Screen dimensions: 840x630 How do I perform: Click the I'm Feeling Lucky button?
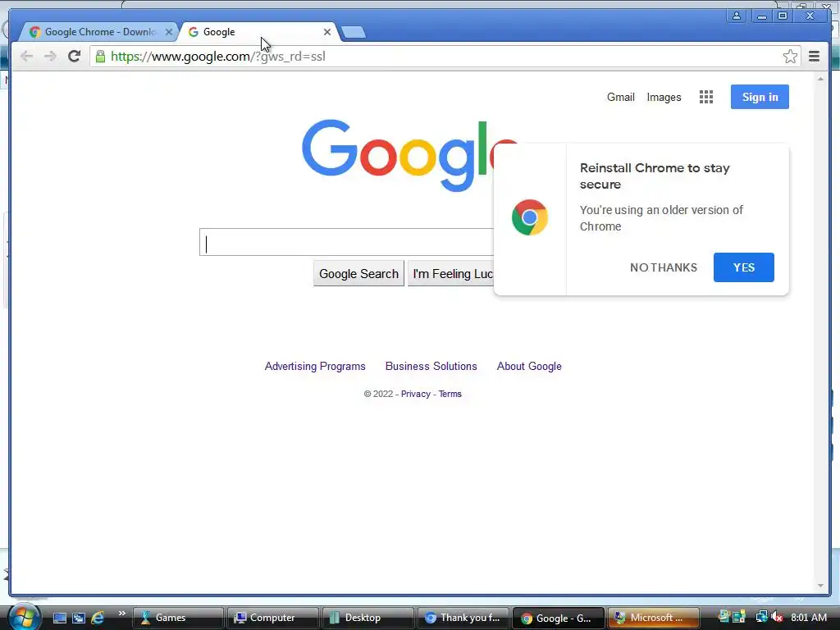[451, 274]
